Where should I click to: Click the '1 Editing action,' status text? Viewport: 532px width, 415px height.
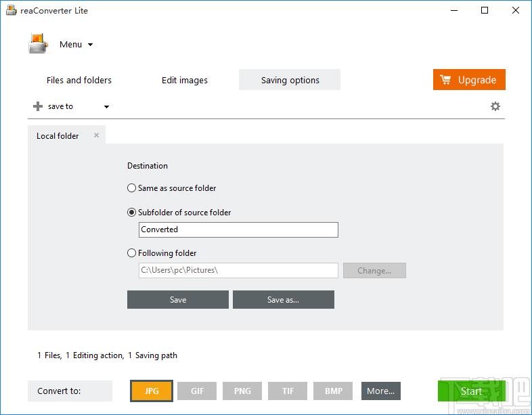pos(95,355)
